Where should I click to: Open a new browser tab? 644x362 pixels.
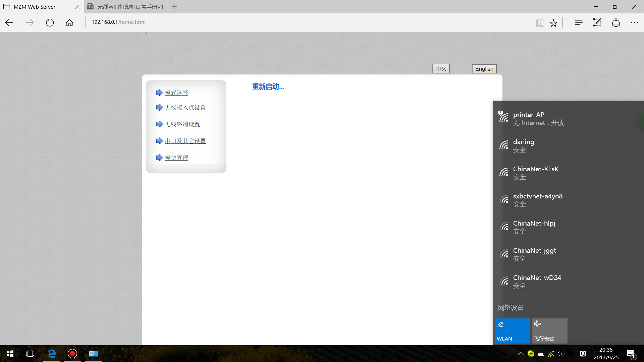(174, 7)
